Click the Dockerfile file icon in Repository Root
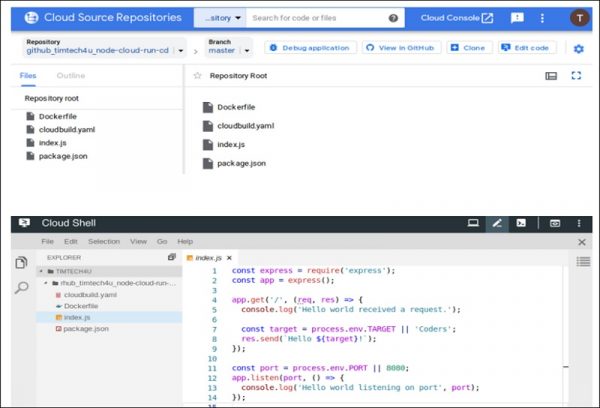600x408 pixels. pos(207,107)
